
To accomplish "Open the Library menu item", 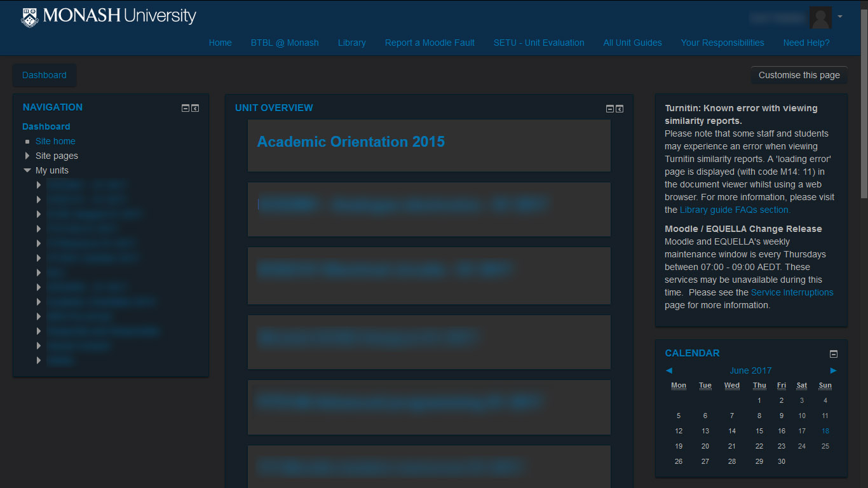I will point(351,43).
